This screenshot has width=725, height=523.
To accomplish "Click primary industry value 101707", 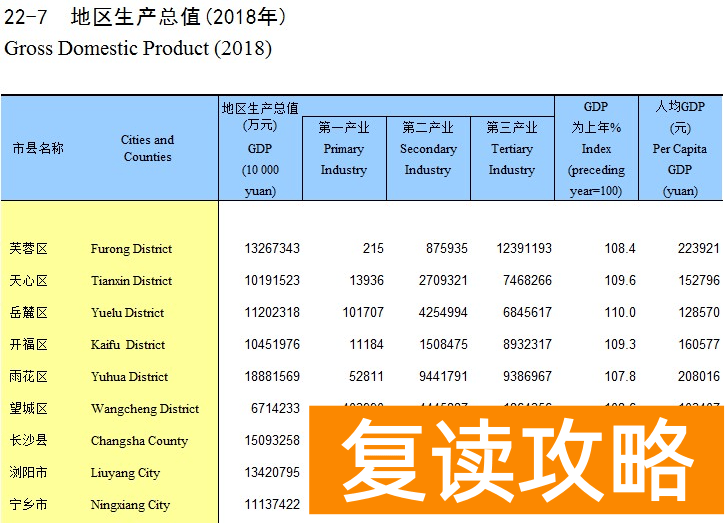I will tap(363, 313).
